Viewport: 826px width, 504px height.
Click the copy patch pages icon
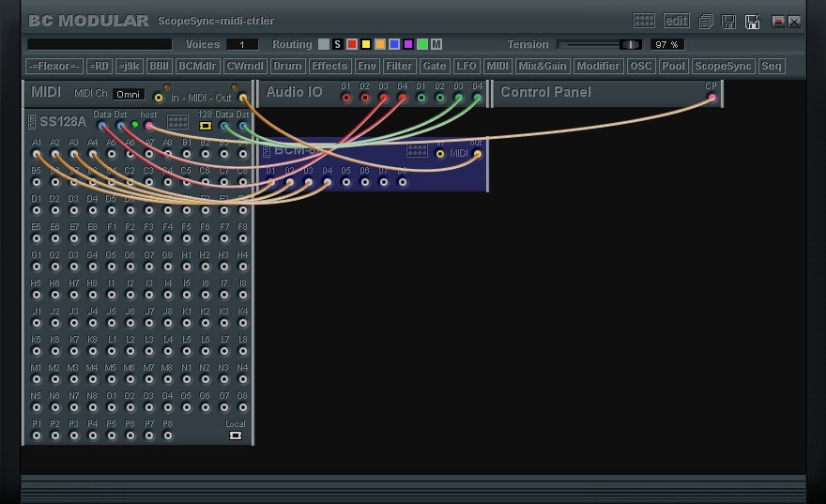[x=706, y=22]
